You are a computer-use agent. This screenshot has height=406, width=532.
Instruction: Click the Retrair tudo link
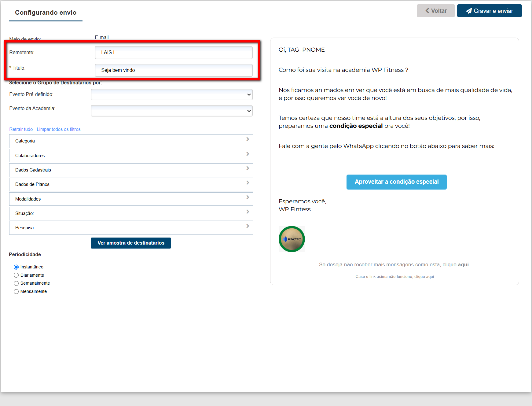(21, 129)
